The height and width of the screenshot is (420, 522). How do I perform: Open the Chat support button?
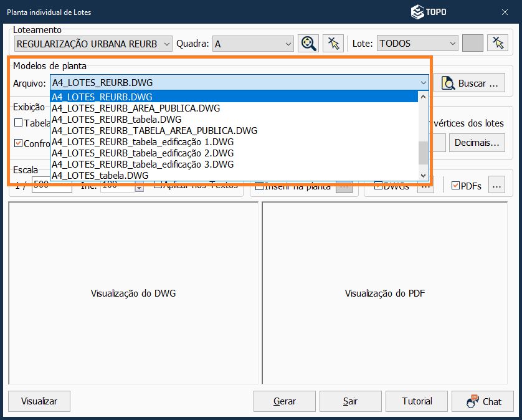(x=483, y=401)
